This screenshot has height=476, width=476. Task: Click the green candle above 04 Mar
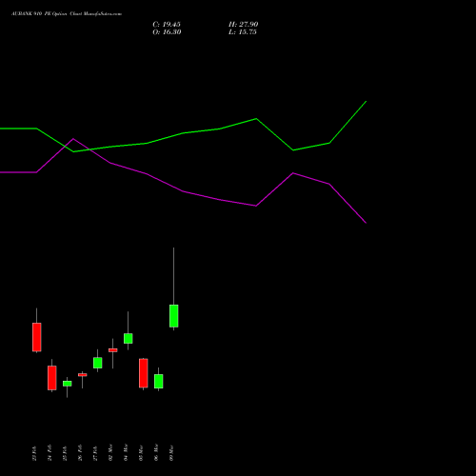coord(129,338)
